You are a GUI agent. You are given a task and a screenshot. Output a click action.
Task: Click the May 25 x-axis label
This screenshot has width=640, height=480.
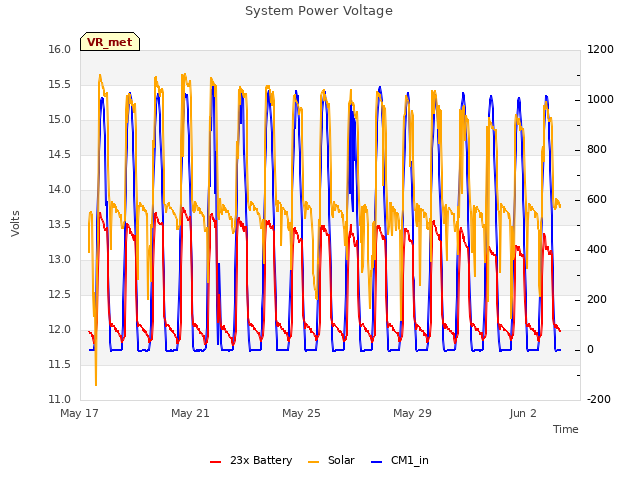(302, 413)
